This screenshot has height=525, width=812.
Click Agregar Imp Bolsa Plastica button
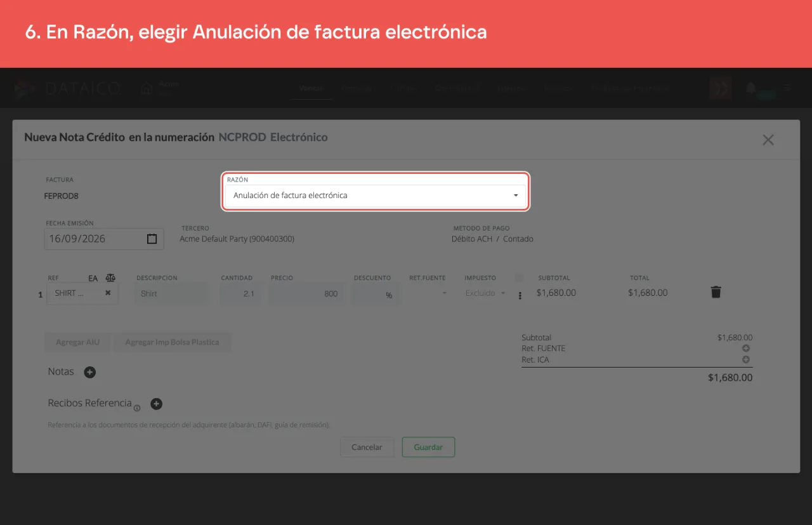coord(172,342)
